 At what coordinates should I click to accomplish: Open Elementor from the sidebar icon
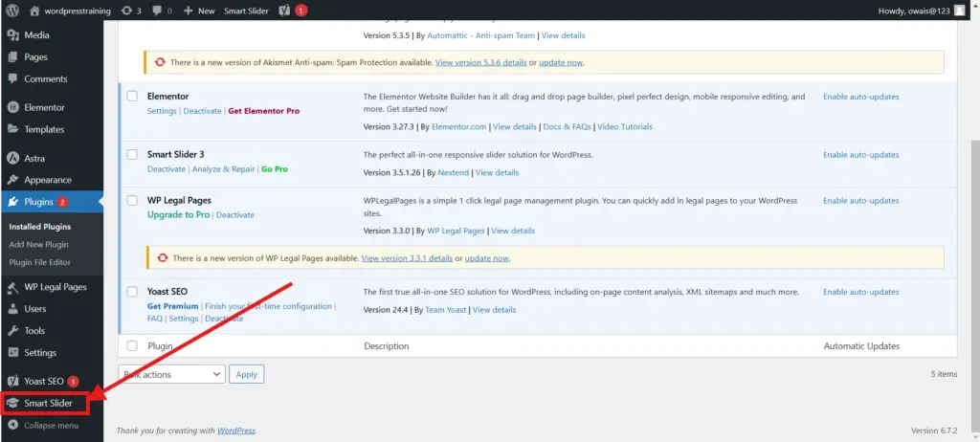(x=13, y=107)
